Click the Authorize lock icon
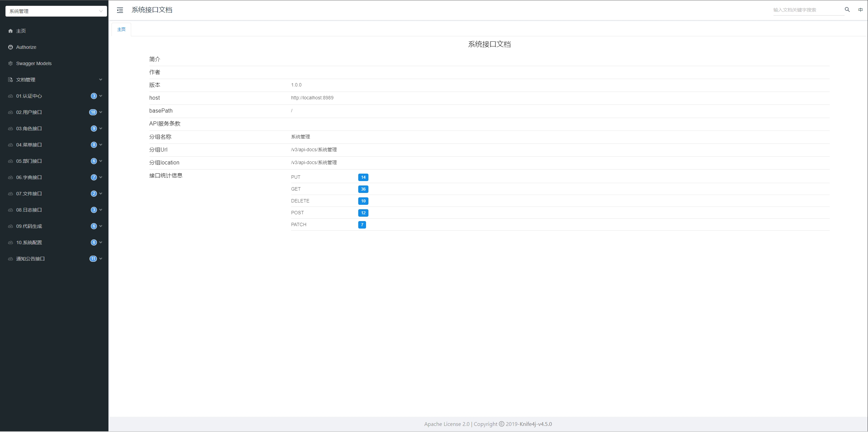This screenshot has width=868, height=432. pos(11,47)
